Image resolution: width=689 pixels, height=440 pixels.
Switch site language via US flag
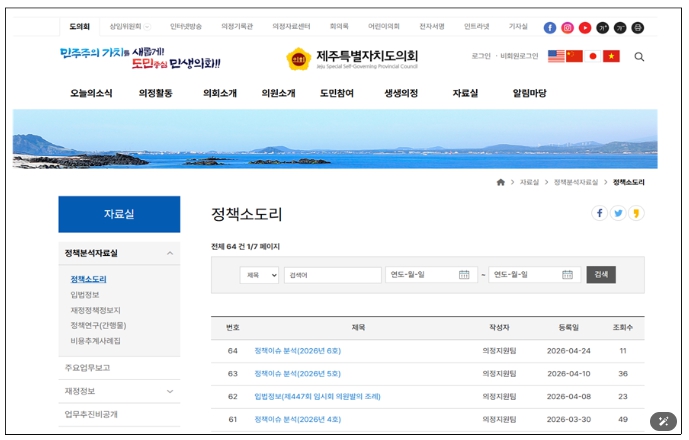tap(556, 57)
